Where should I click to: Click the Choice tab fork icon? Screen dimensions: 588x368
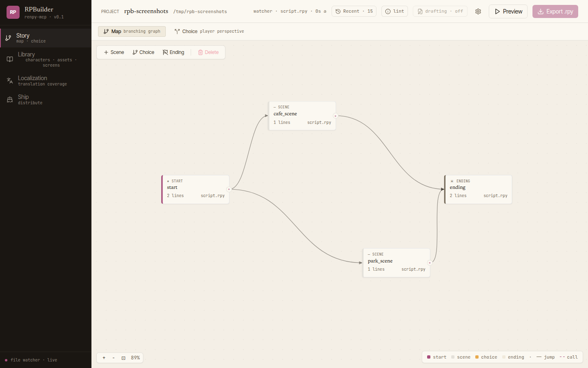pyautogui.click(x=177, y=31)
